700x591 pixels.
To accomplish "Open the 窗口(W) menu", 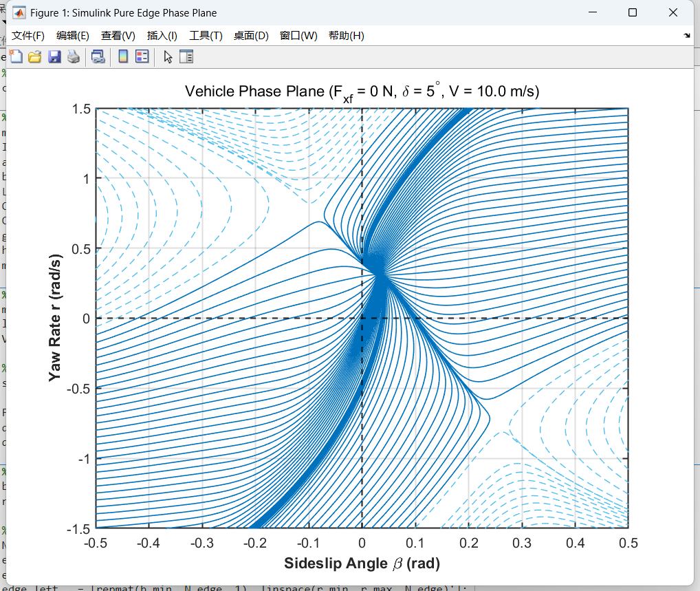I will point(298,36).
